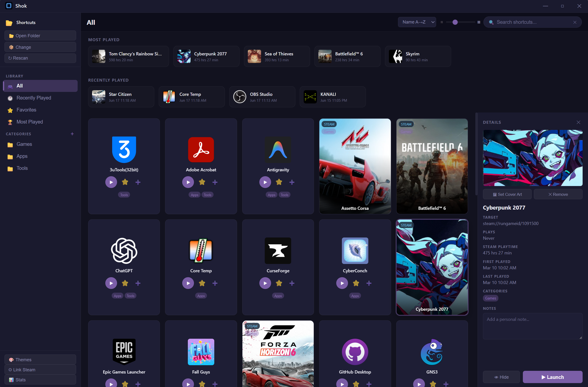Screen dimensions: 588x387
Task: Click plus icon under CyberConch
Action: 369,283
